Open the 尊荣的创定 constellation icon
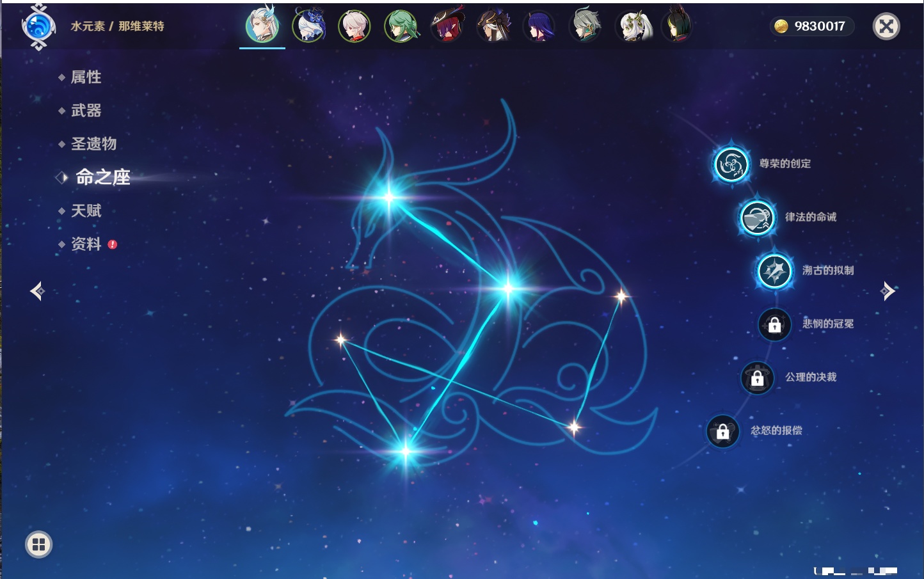 731,164
